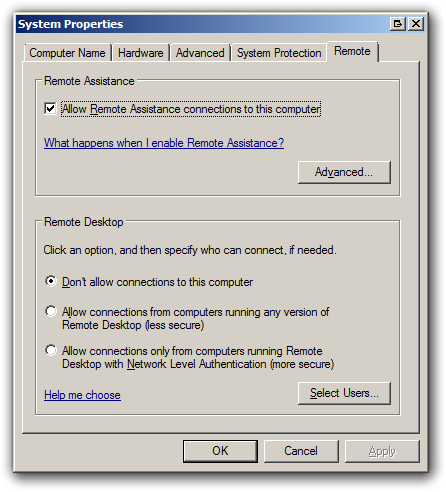Click the Apply button

coord(382,451)
